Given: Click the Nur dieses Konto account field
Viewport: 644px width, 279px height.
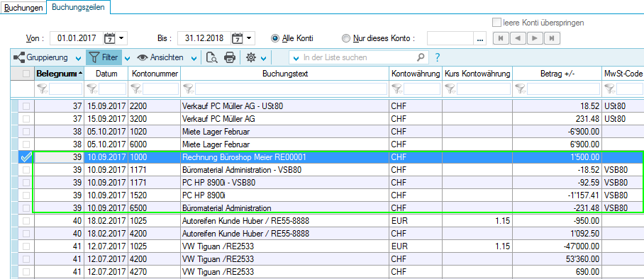Looking at the screenshot, I should 450,38.
